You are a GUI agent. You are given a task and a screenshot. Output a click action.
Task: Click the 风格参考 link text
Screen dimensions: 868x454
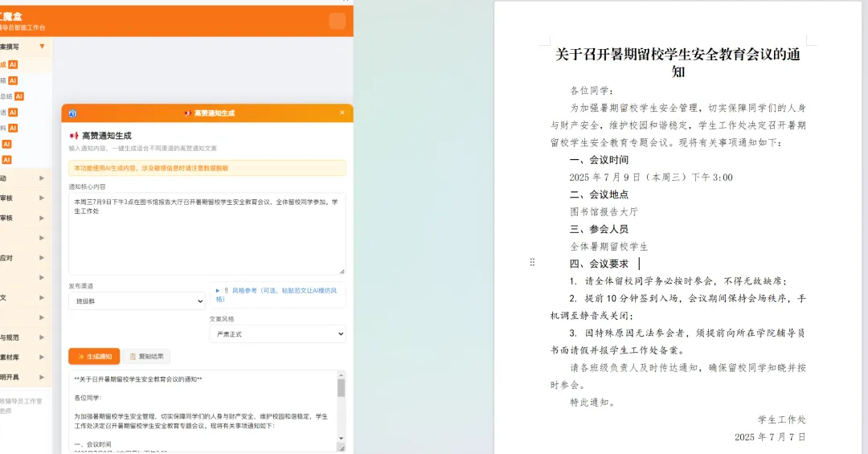276,295
